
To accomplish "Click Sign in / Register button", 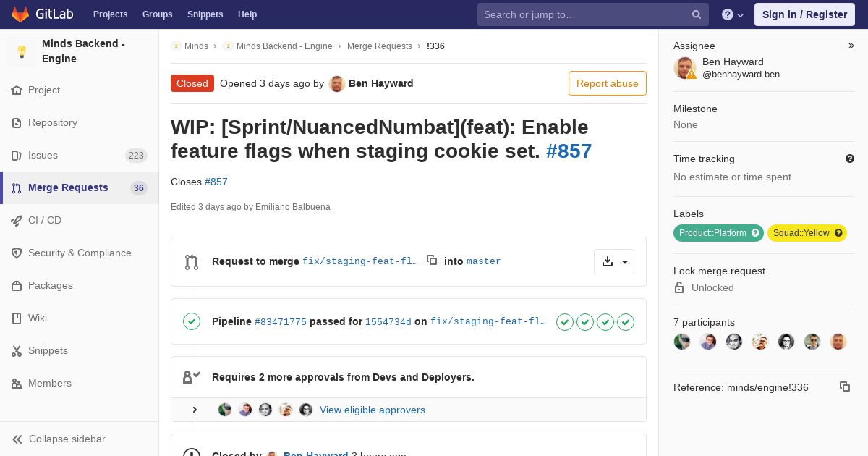I will click(x=804, y=14).
